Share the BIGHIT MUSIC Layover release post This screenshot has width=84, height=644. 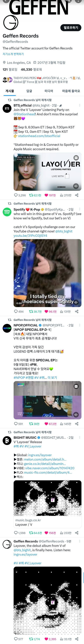click(x=77, y=533)
